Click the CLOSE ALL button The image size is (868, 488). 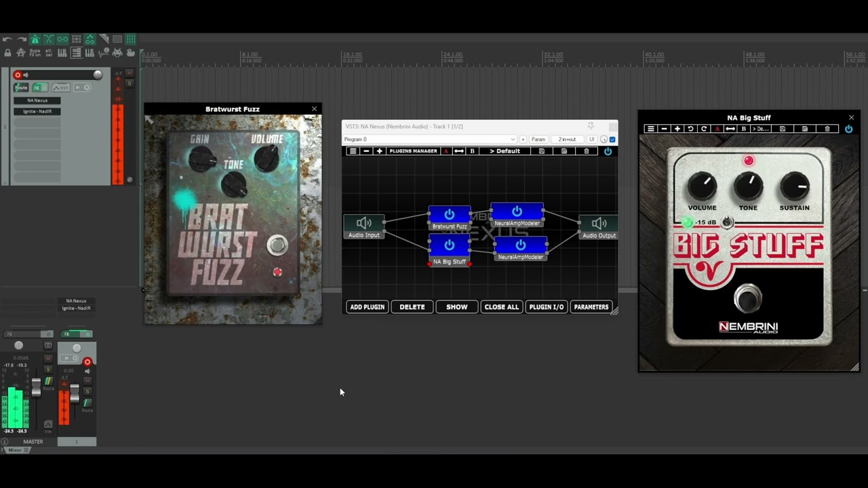pyautogui.click(x=501, y=307)
